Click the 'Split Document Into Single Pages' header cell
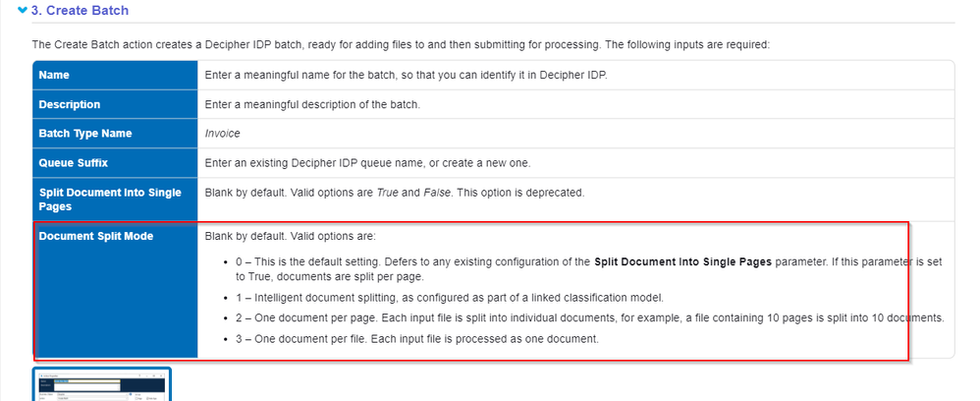The width and height of the screenshot is (980, 401). [x=115, y=200]
